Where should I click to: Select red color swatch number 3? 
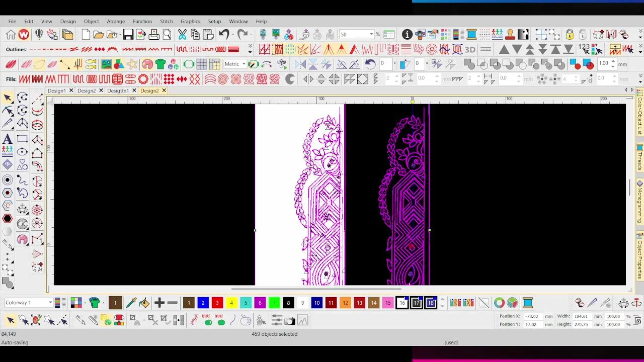(x=217, y=303)
